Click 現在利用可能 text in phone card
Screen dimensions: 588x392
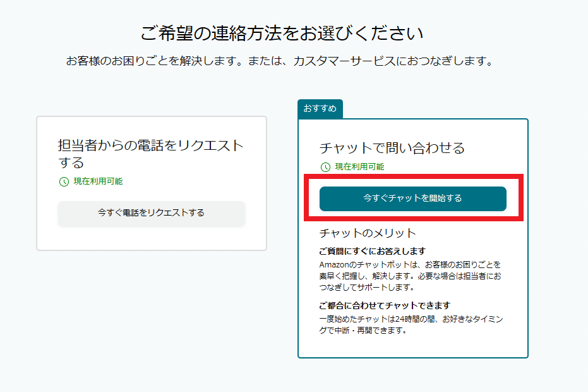pyautogui.click(x=99, y=181)
